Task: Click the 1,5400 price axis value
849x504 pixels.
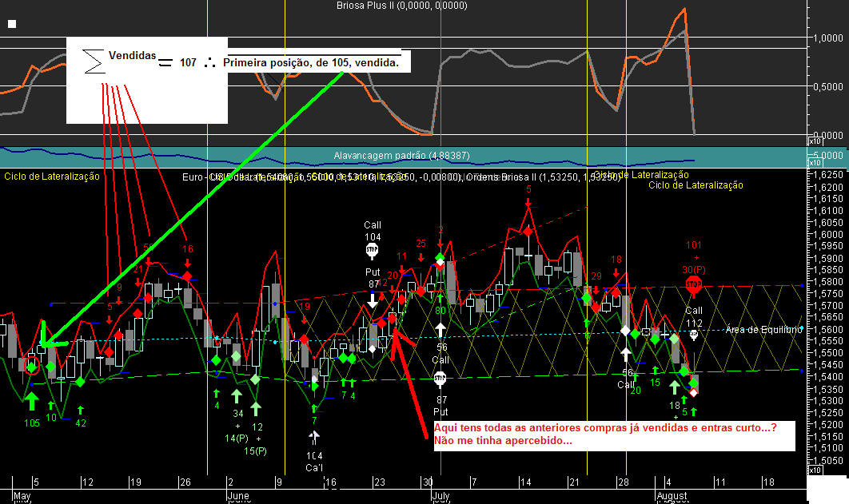Action: (x=828, y=376)
